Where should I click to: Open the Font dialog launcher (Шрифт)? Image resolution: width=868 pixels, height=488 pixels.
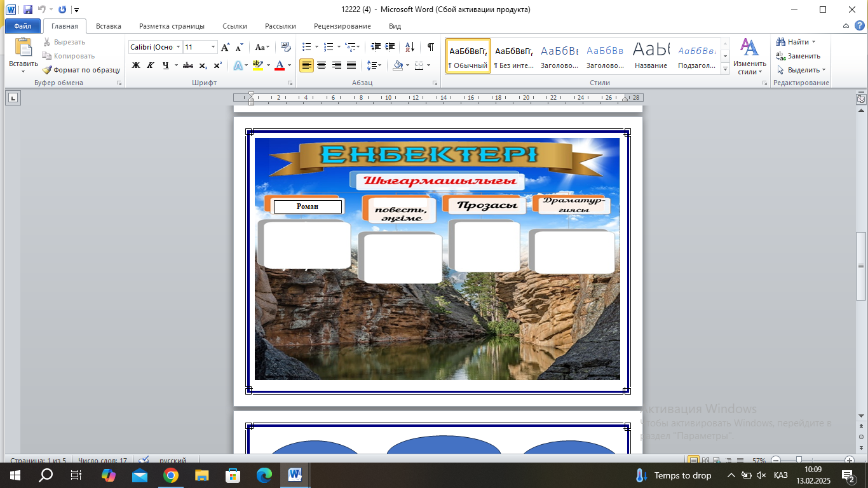click(290, 83)
